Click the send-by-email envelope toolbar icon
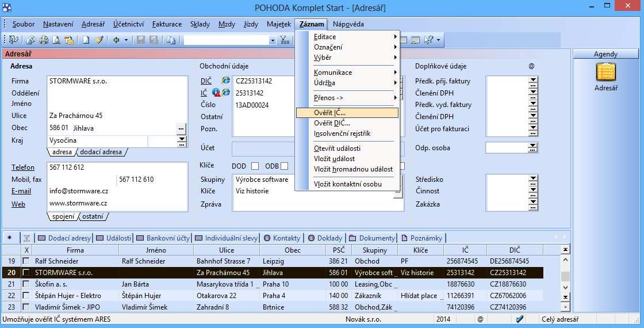 tap(70, 40)
